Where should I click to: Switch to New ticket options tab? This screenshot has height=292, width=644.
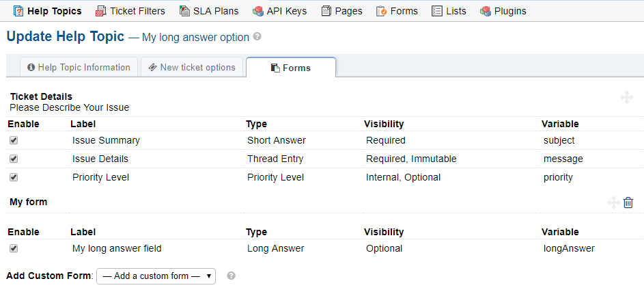(x=192, y=68)
